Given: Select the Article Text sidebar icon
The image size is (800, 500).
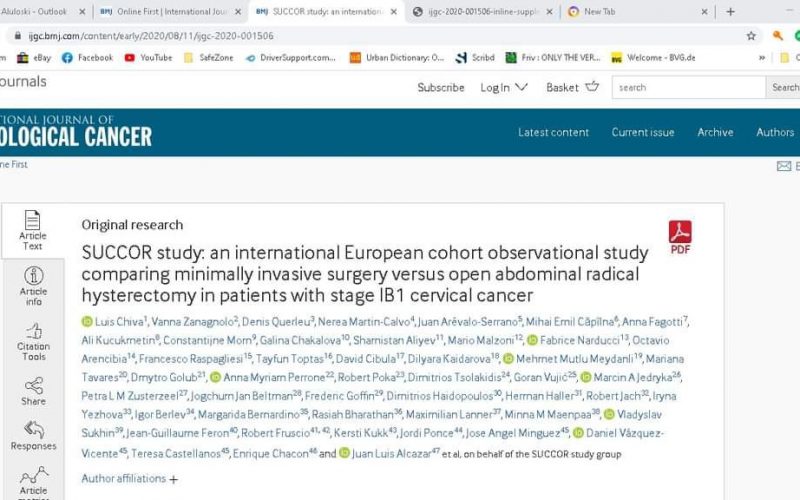Looking at the screenshot, I should pos(33,229).
